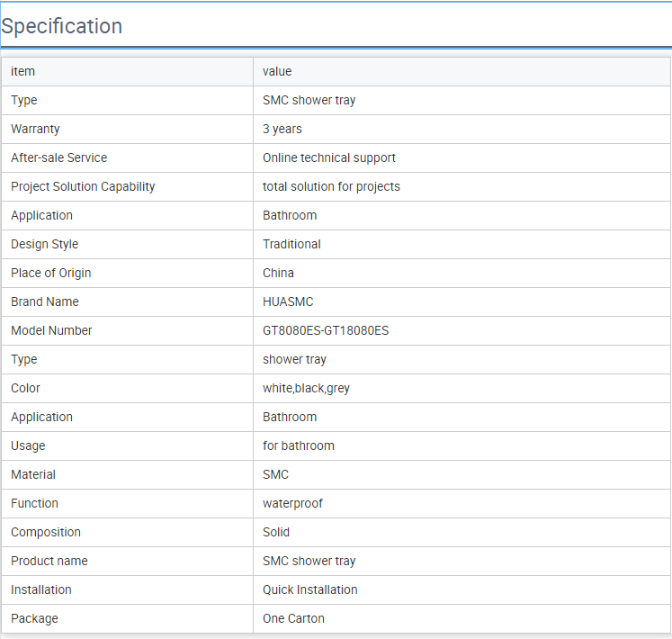Click the Specification heading
672x639 pixels.
(62, 26)
